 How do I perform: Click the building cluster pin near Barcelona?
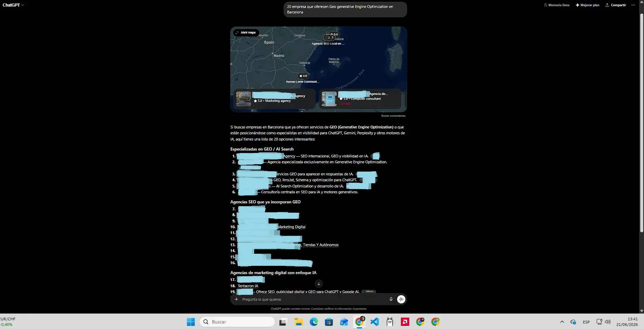(x=329, y=37)
